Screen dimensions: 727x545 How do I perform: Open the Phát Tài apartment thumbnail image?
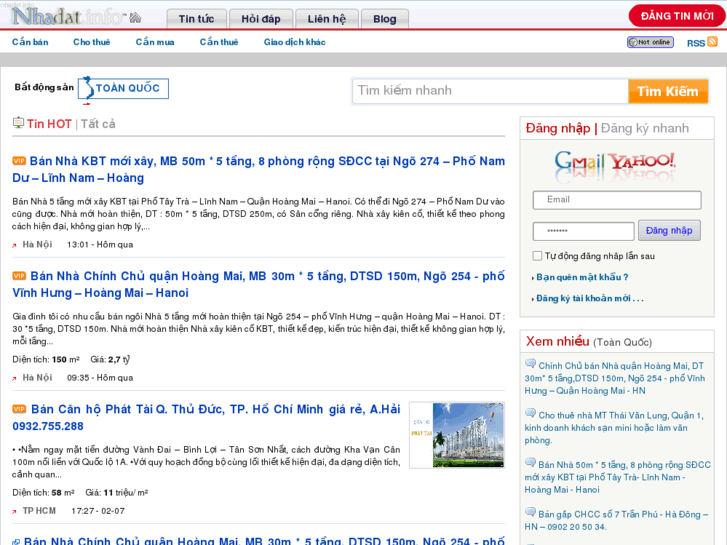coord(457,435)
